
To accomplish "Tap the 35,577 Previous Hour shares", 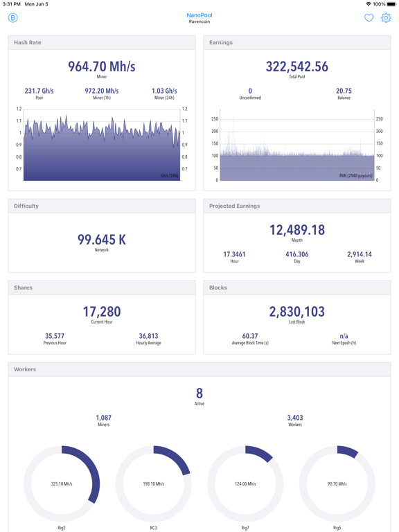I will pos(55,336).
